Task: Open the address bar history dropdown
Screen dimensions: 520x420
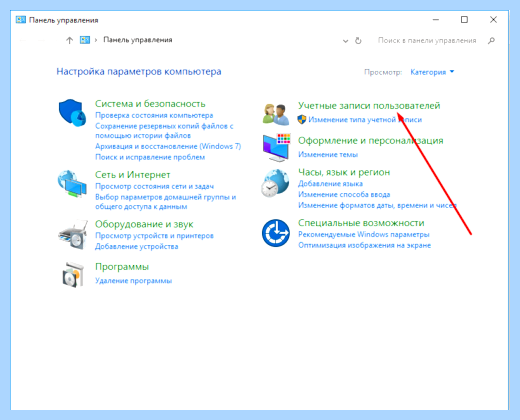Action: pos(346,41)
